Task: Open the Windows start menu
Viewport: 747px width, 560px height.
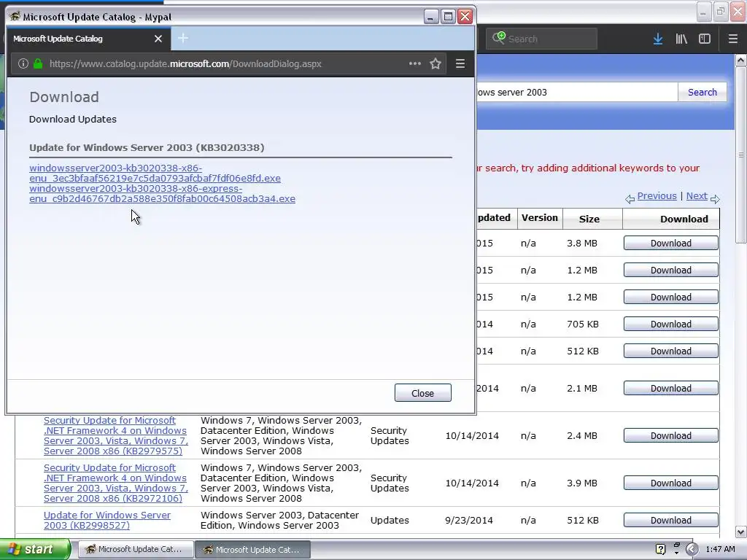Action: pos(36,550)
